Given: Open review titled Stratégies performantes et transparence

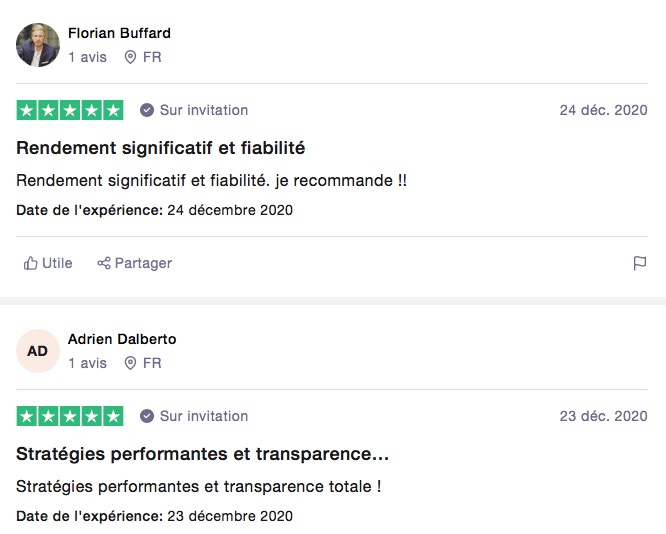Looking at the screenshot, I should (203, 454).
